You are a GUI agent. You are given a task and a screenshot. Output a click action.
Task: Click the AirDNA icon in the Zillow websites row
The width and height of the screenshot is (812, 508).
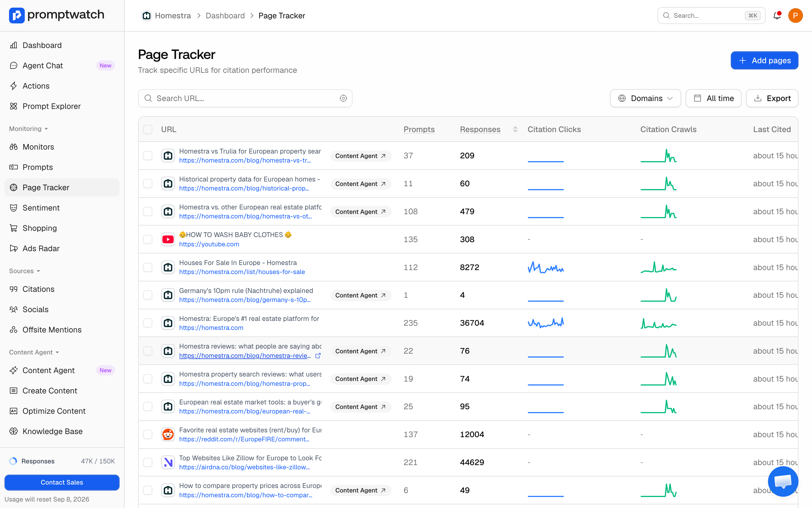168,462
